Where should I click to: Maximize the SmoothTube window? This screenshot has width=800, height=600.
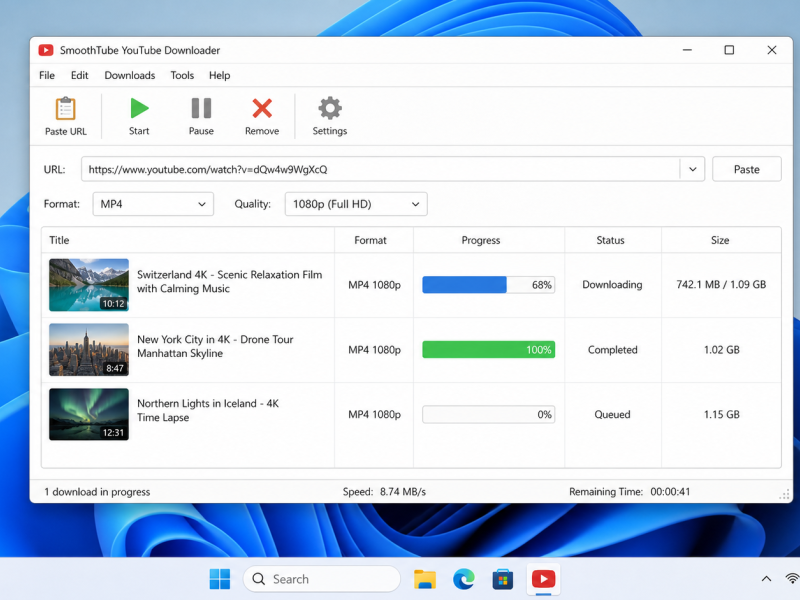tap(729, 50)
